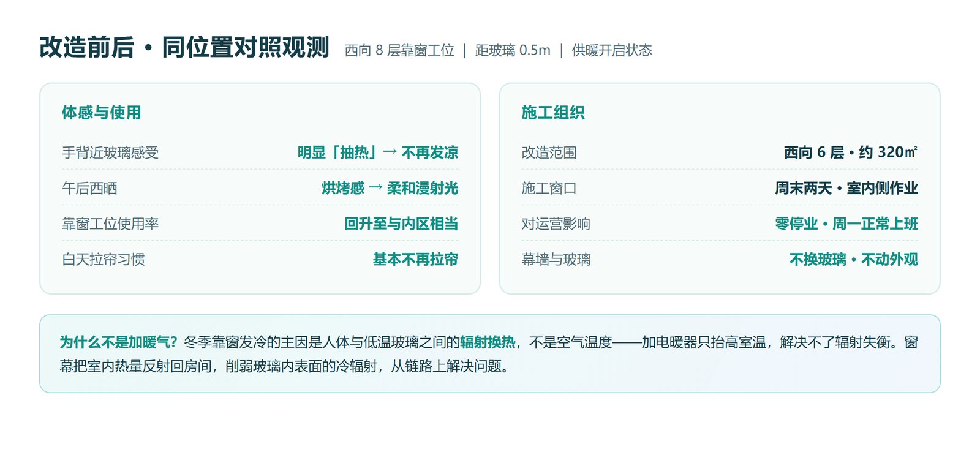This screenshot has width=980, height=463.
Task: Click the value 西向 6 层·约 320㎡
Action: click(851, 152)
